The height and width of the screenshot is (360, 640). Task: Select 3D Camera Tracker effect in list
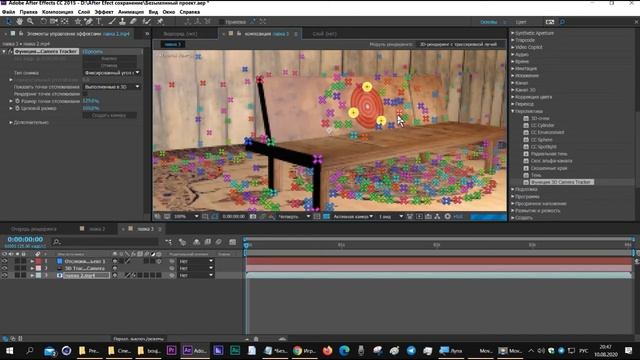coord(561,182)
